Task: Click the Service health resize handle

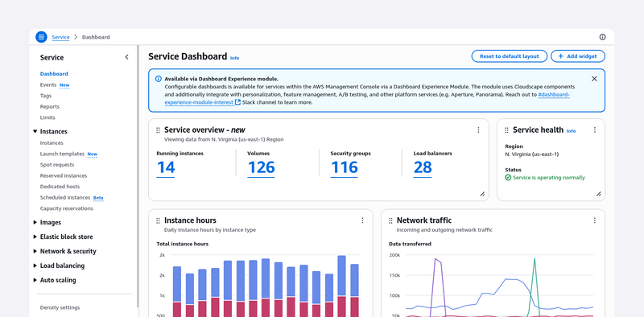Action: coord(598,194)
